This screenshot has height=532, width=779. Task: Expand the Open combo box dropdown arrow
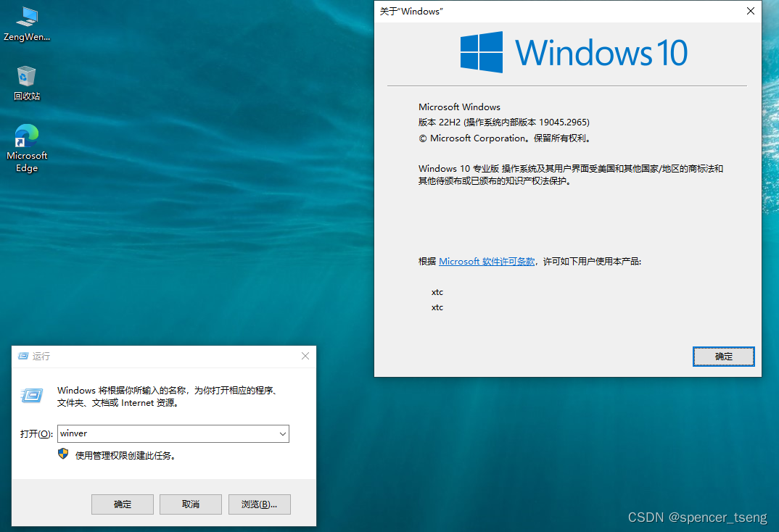click(x=283, y=433)
